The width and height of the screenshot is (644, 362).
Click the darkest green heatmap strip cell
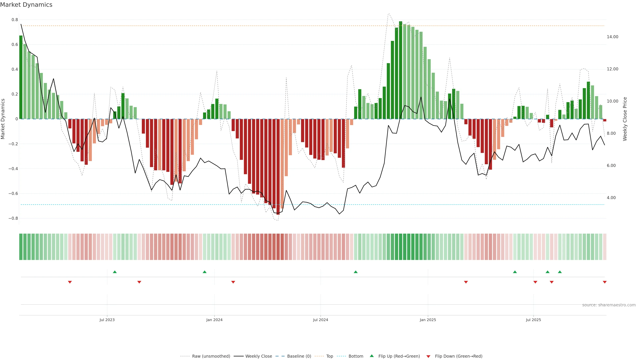click(400, 247)
